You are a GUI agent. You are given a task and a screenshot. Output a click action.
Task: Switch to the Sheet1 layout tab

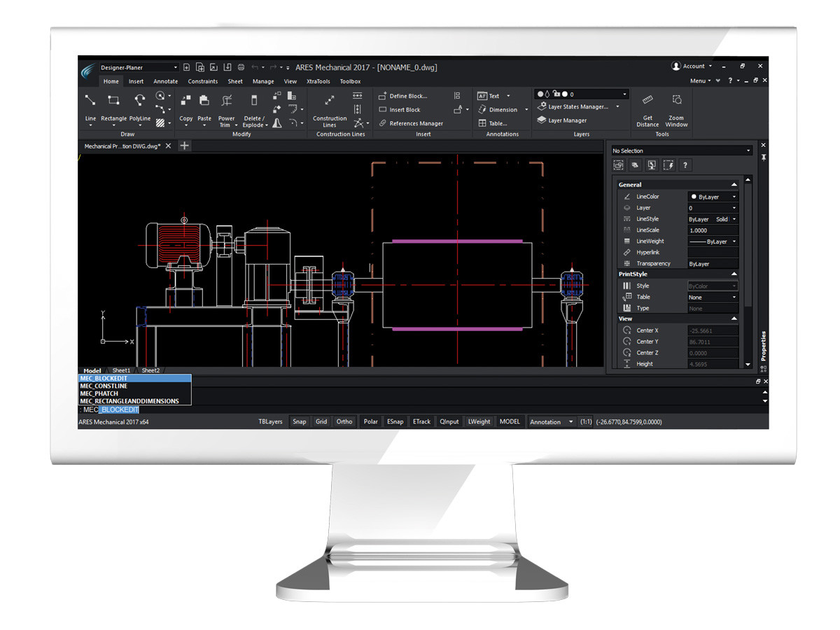(x=121, y=370)
